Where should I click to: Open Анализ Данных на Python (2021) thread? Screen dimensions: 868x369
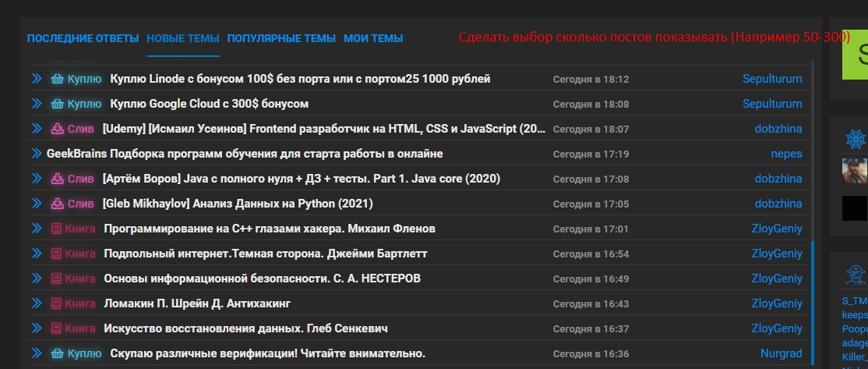(x=238, y=204)
